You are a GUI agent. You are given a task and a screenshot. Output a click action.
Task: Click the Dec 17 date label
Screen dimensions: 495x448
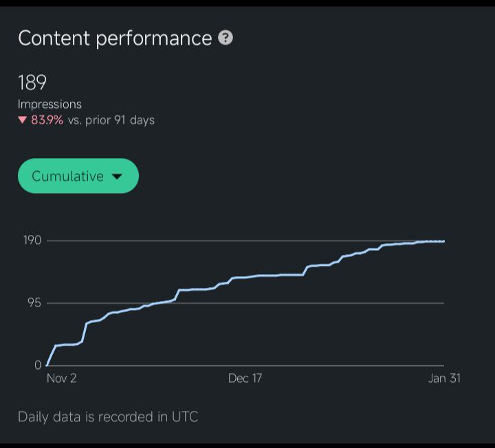[245, 379]
